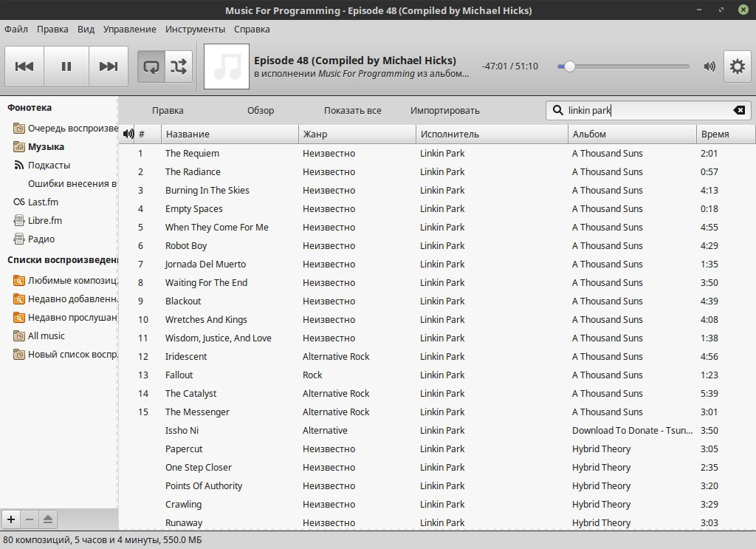Open the Недавно добавленные playlist icon
756x549 pixels.
point(18,299)
